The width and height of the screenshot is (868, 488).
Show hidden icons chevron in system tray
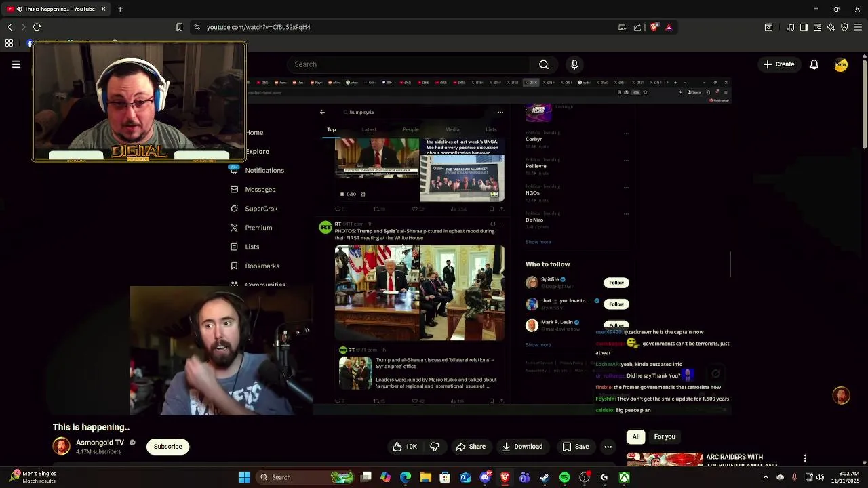pyautogui.click(x=766, y=477)
